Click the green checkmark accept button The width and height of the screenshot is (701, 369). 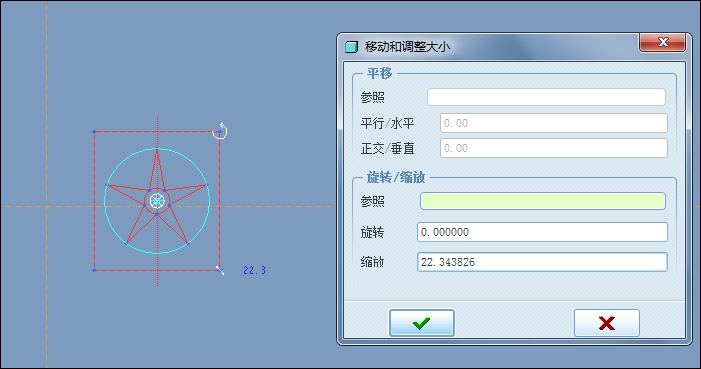click(x=422, y=323)
